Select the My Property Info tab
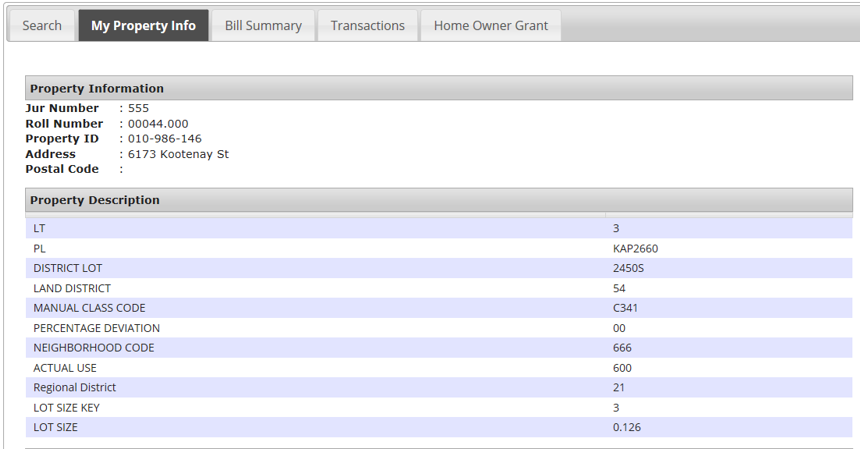 143,26
